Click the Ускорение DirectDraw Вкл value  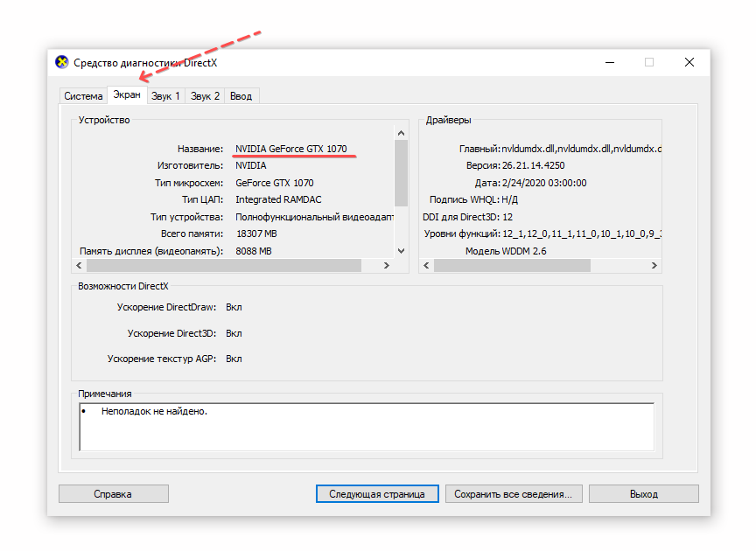pos(234,307)
